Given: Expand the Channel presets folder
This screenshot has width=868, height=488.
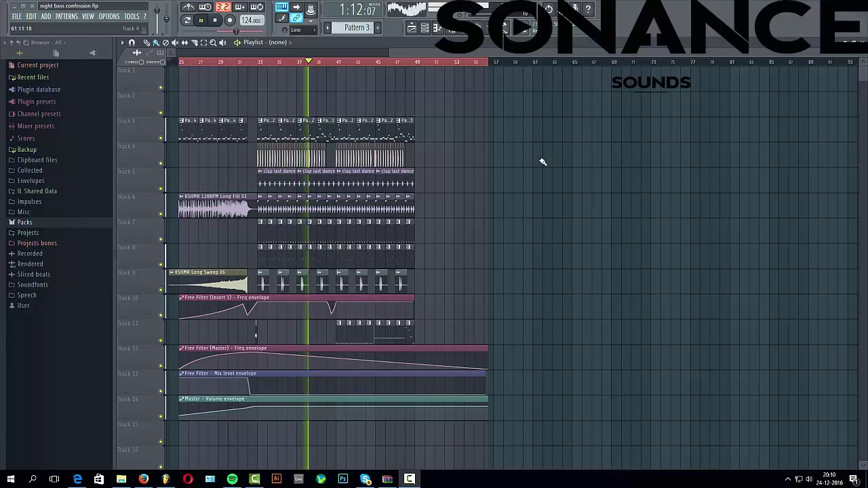Looking at the screenshot, I should [39, 114].
